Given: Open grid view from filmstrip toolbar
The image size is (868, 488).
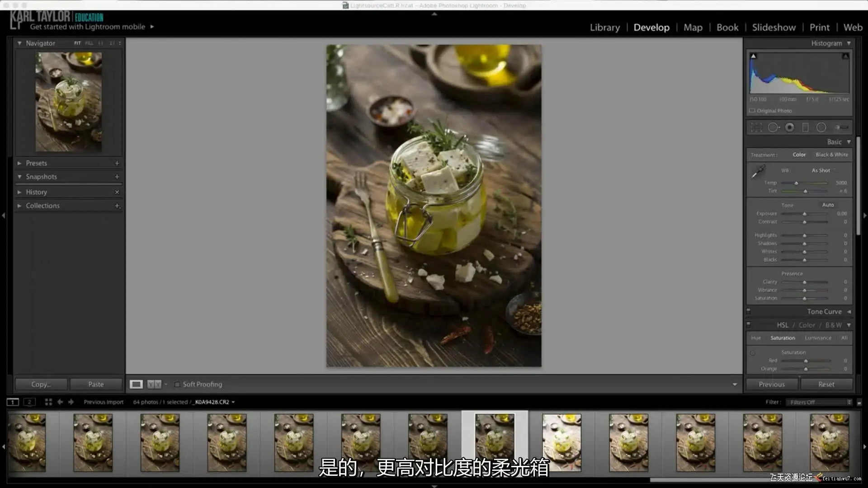Looking at the screenshot, I should tap(48, 402).
